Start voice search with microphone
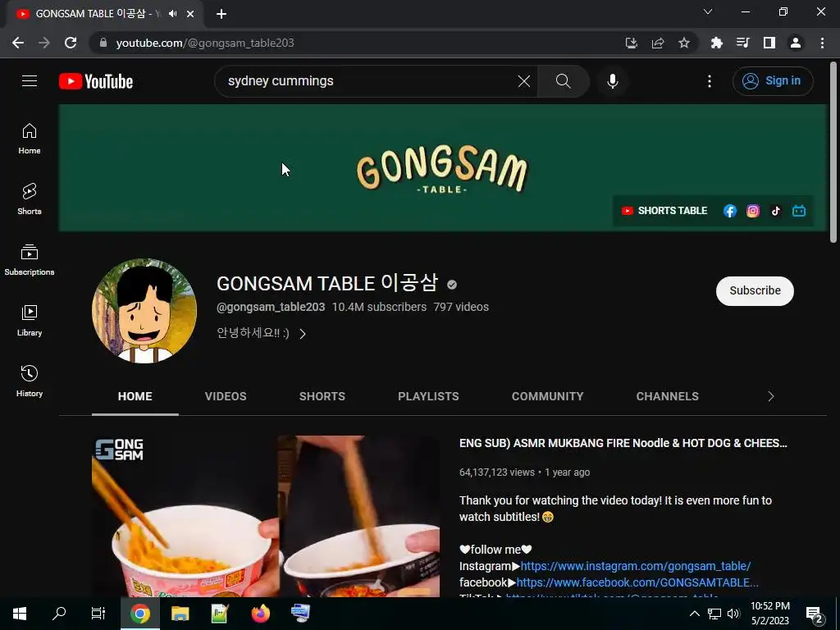The width and height of the screenshot is (840, 630). (613, 81)
